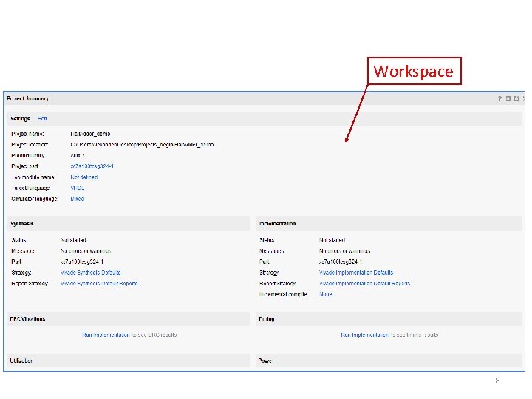The width and height of the screenshot is (532, 399).
Task: Run Implementation under DRC Violations
Action: tap(106, 335)
